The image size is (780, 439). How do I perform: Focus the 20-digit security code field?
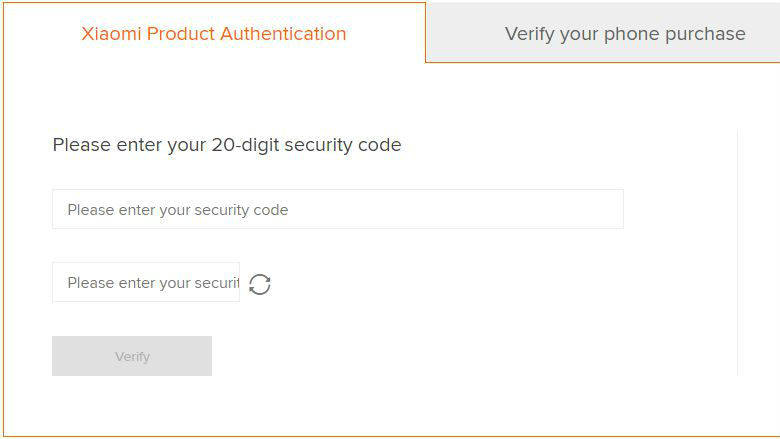337,210
